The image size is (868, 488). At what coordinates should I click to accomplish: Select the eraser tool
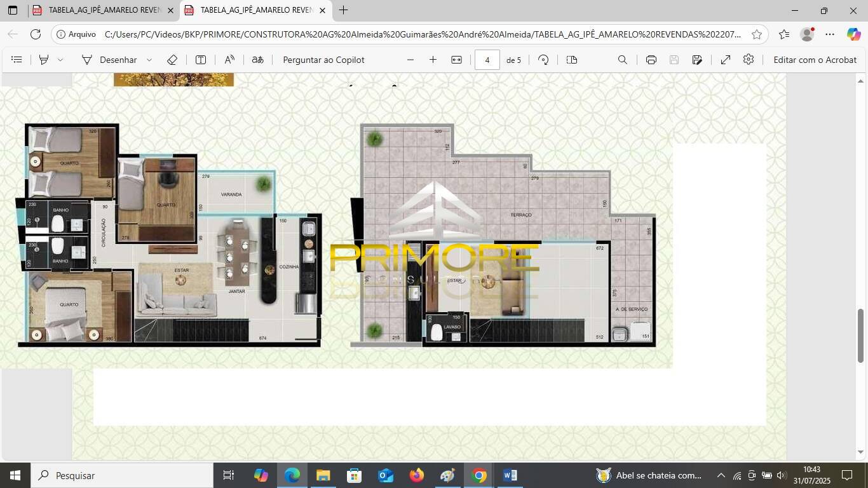tap(172, 60)
